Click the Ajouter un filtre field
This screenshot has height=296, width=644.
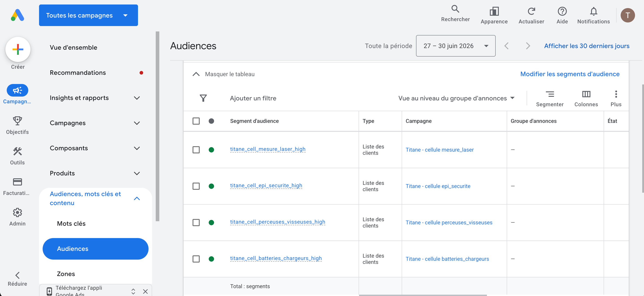tap(253, 98)
